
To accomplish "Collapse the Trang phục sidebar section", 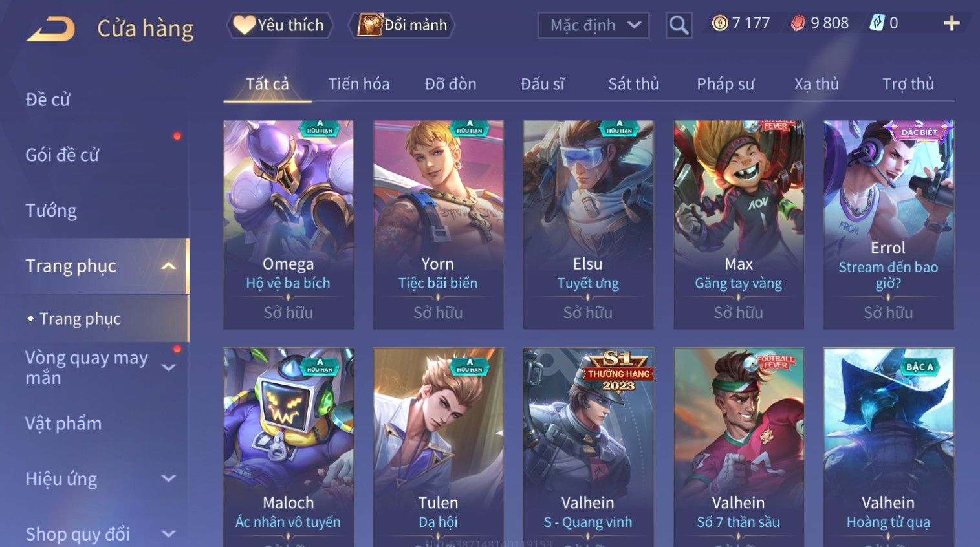I will pos(169,266).
